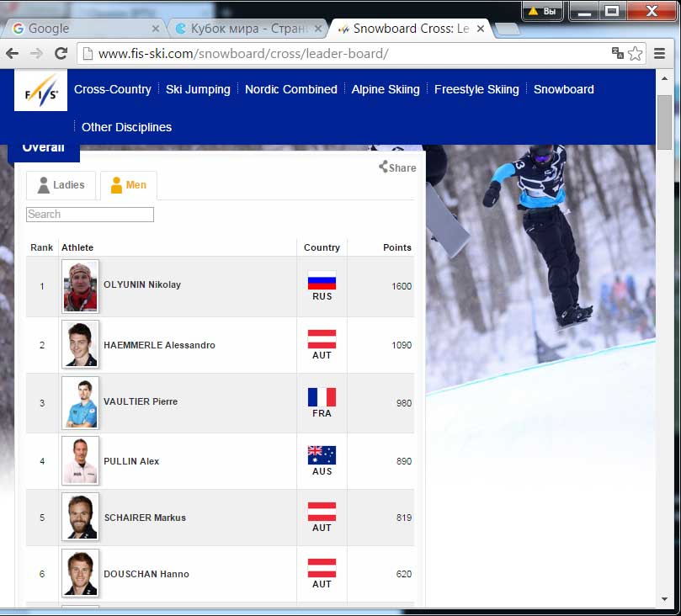Open the Other Disciplines link

[x=126, y=127]
